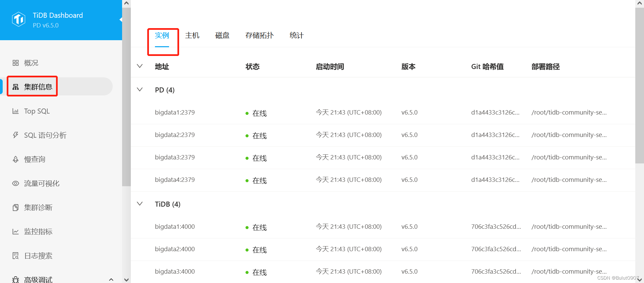
Task: Click deploy path of bigdata4:2379
Action: (x=569, y=180)
